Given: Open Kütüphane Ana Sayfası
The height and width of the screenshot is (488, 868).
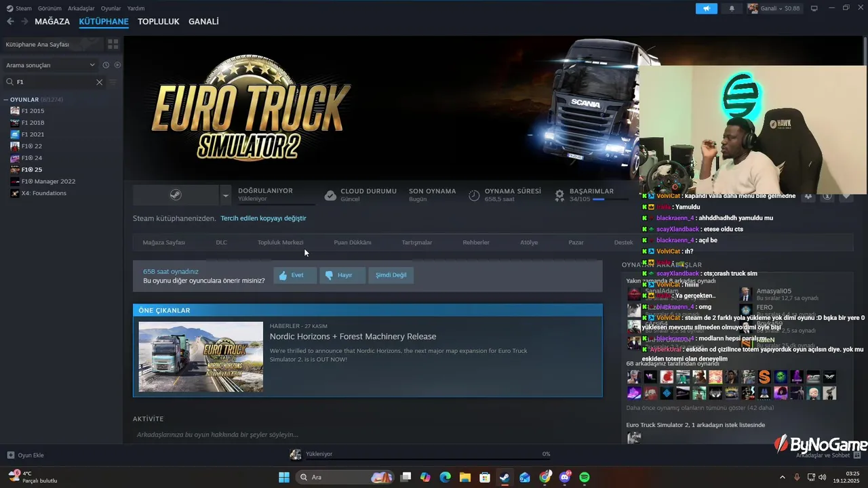Looking at the screenshot, I should pyautogui.click(x=52, y=44).
